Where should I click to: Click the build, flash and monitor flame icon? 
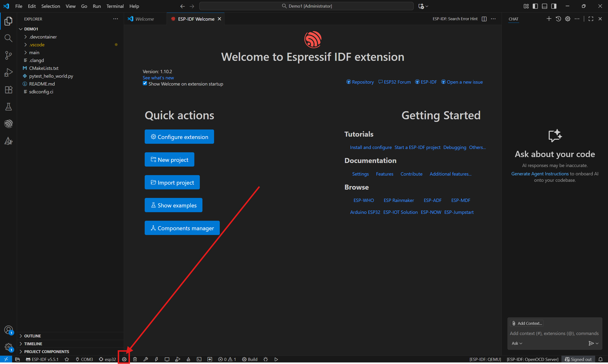click(188, 359)
